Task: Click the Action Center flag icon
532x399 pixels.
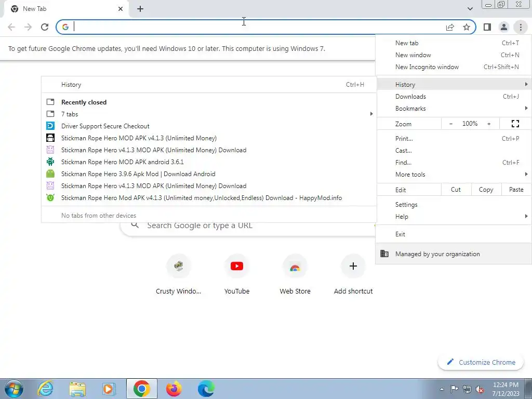Action: (x=454, y=389)
